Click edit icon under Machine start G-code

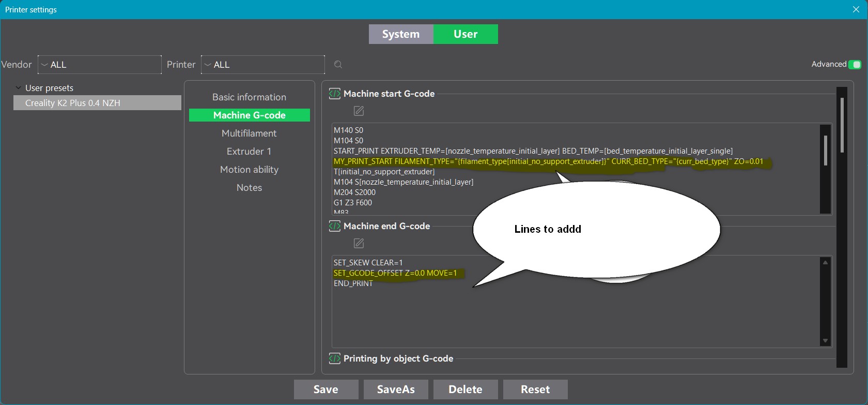pyautogui.click(x=359, y=111)
